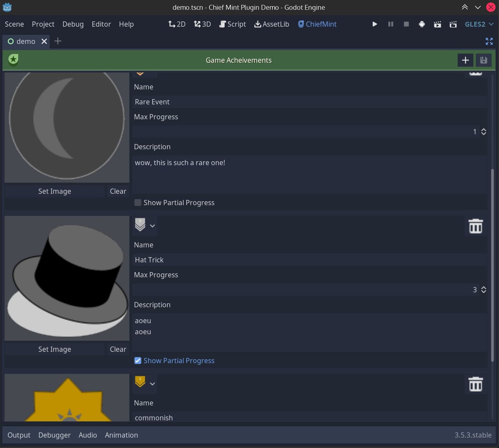Click the Play Custom Scene icon

[453, 24]
